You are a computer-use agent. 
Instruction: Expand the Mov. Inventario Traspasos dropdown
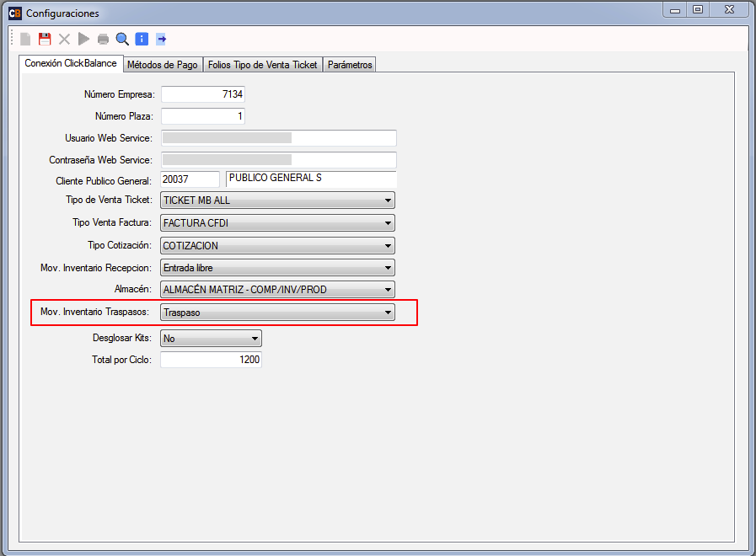pyautogui.click(x=388, y=313)
